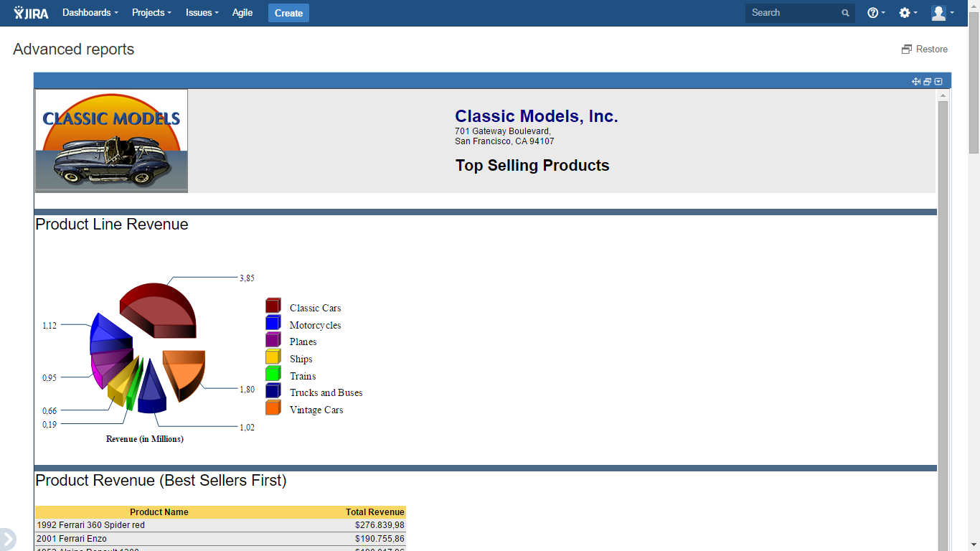Click the Classic Models logo image
Viewport: 980px width, 551px height.
pos(111,141)
